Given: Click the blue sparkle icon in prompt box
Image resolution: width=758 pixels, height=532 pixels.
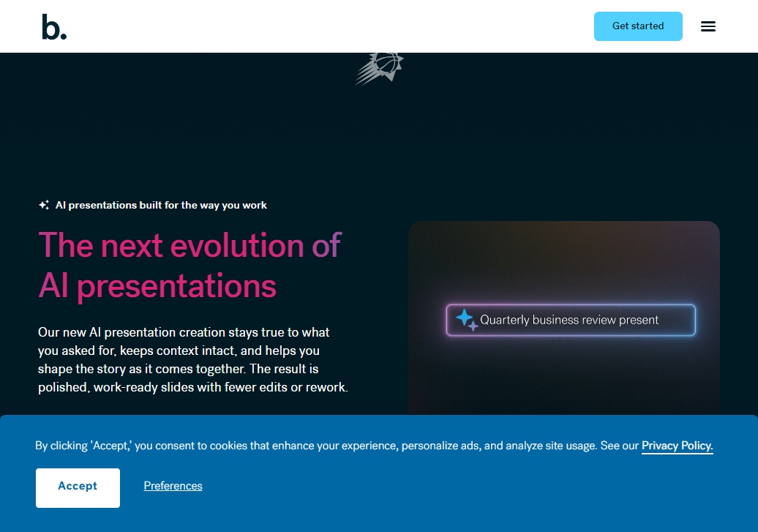Looking at the screenshot, I should (467, 320).
